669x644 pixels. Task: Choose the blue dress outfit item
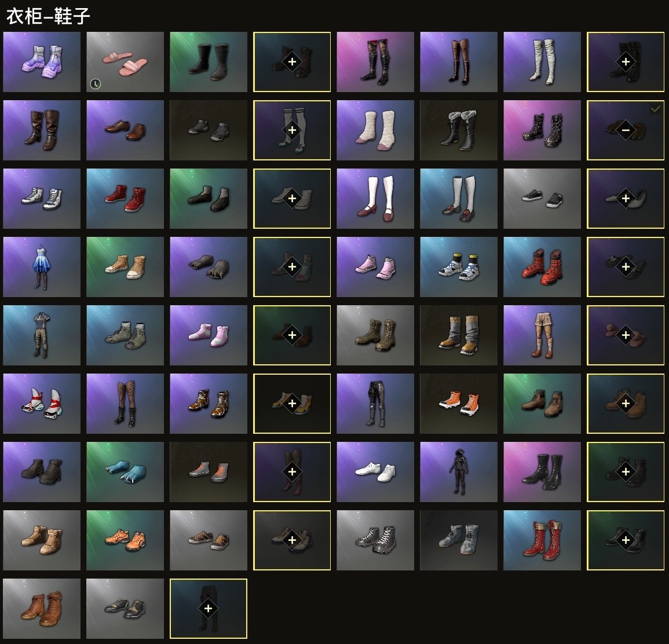[41, 266]
